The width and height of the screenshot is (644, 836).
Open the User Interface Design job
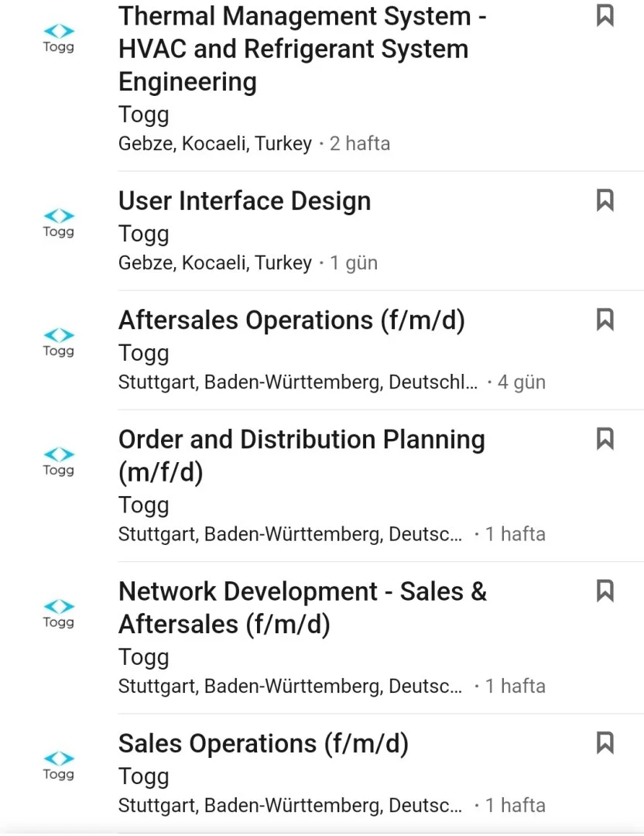click(x=245, y=201)
